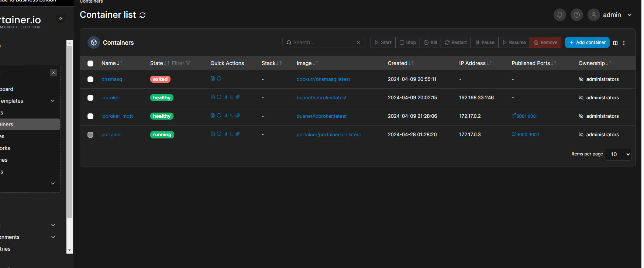Select the dnsmasq container checkbox
This screenshot has width=644, height=268.
point(90,79)
